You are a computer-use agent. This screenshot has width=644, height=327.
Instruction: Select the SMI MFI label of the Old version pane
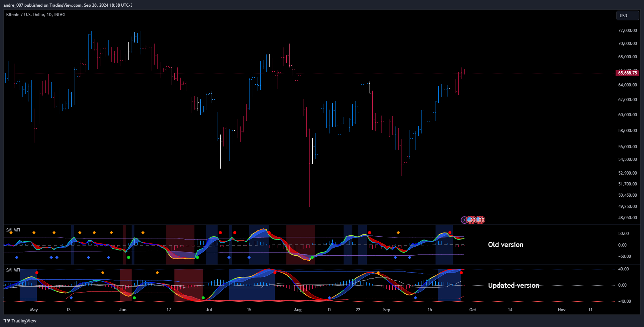[x=13, y=230]
